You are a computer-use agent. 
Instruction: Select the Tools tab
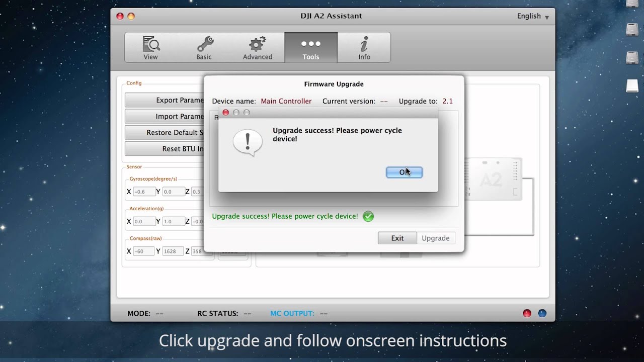(311, 47)
